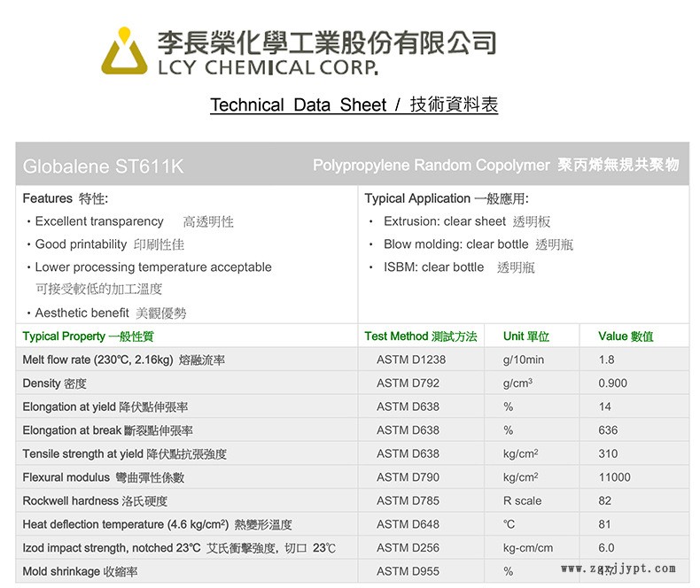Click the 'Globalene ST611K' product name

tap(103, 166)
